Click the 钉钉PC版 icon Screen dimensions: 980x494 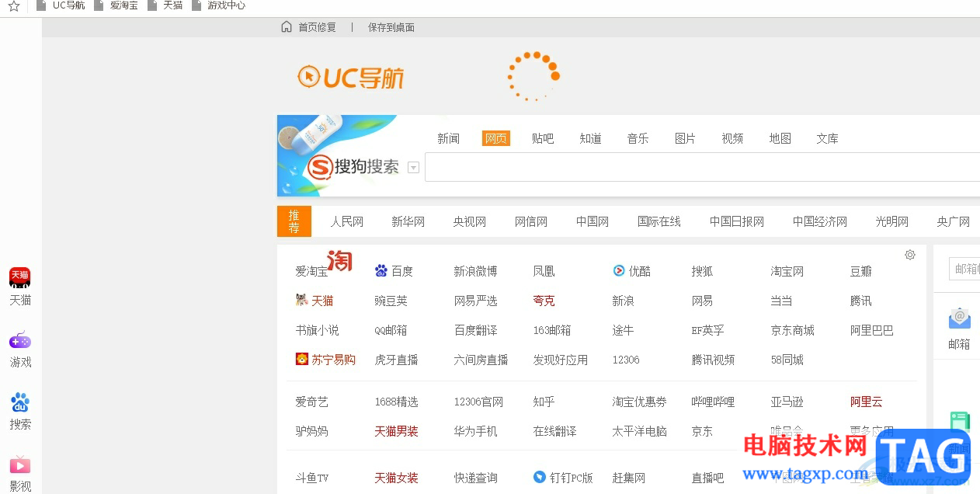(x=538, y=477)
